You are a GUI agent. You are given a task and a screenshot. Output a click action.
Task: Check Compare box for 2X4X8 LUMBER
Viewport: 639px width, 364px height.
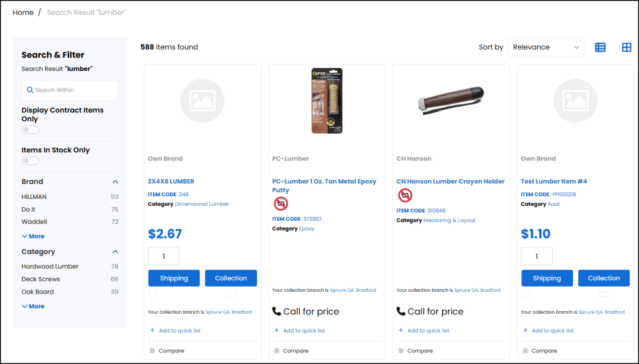tap(152, 351)
